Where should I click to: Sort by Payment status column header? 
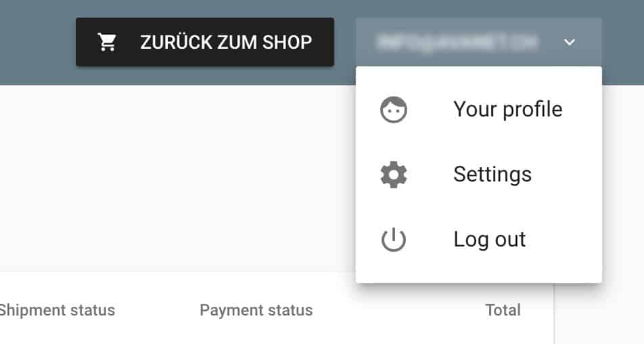click(256, 310)
